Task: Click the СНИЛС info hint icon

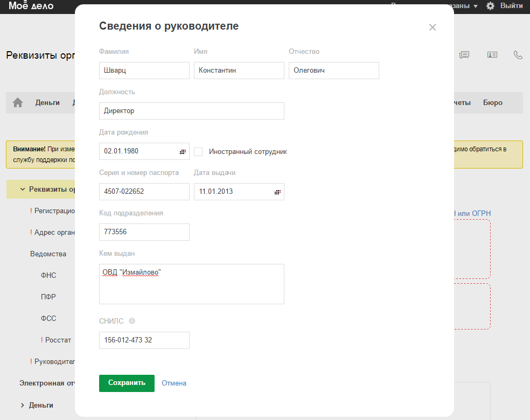Action: coord(132,321)
